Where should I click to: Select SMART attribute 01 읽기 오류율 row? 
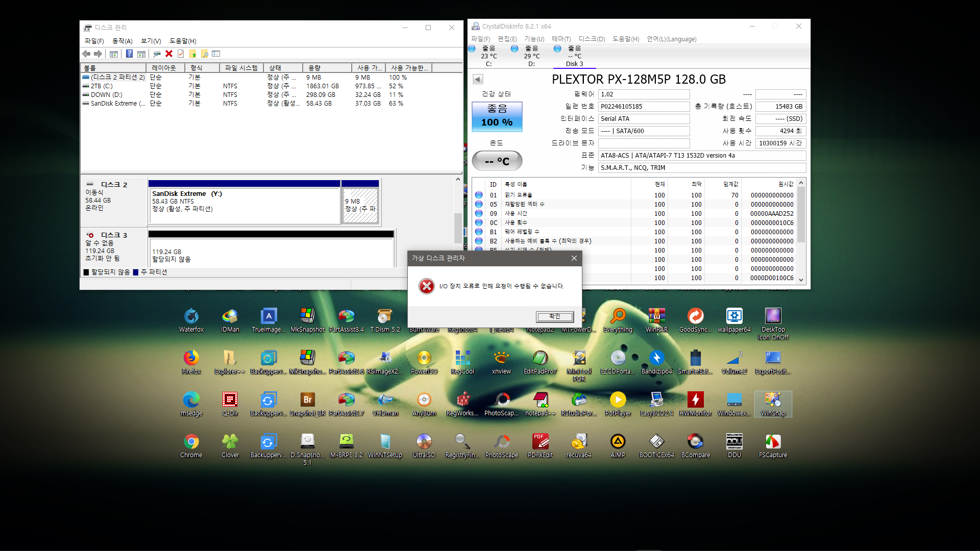pyautogui.click(x=634, y=195)
